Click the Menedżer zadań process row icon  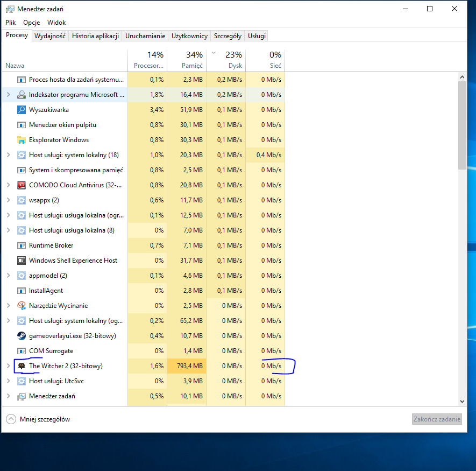(x=22, y=396)
